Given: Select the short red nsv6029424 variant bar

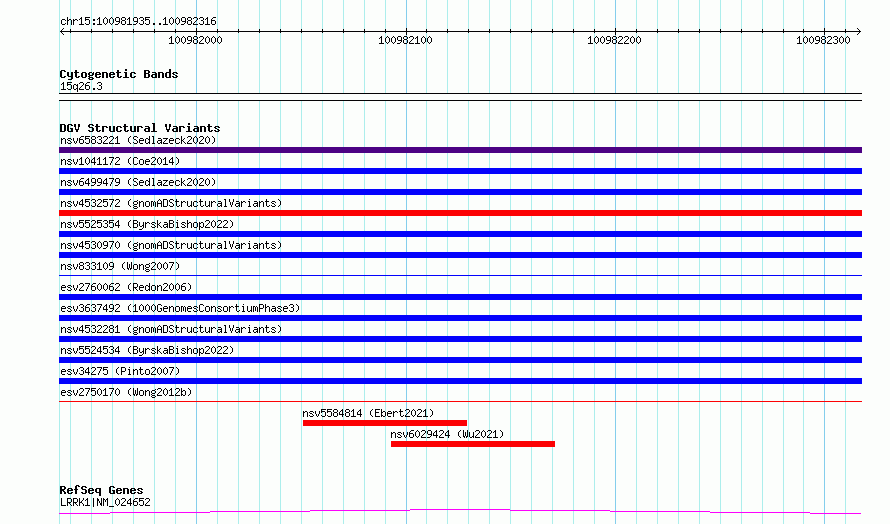Looking at the screenshot, I should 473,444.
